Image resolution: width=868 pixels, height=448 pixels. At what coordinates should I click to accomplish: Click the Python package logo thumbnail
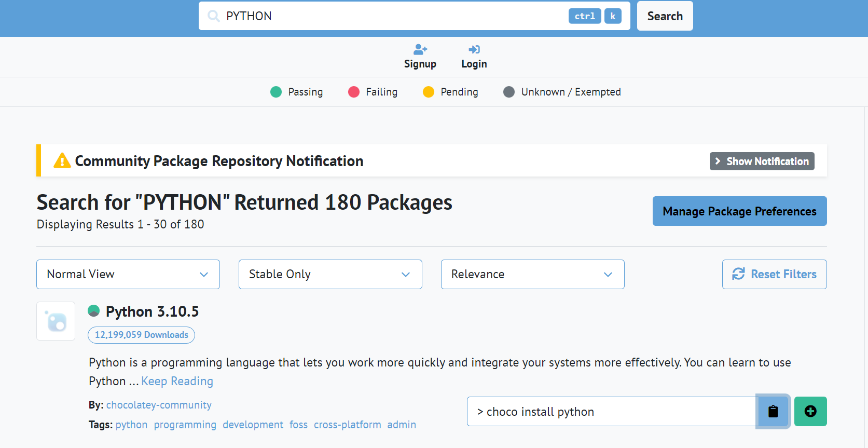[x=56, y=321]
